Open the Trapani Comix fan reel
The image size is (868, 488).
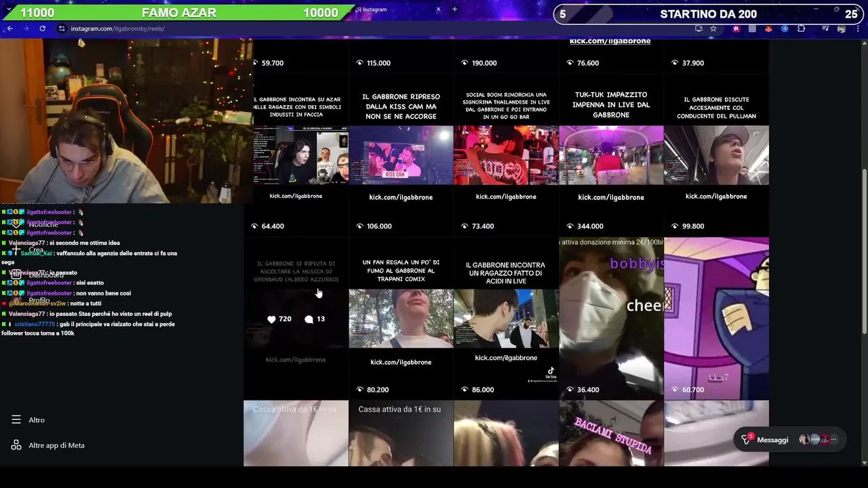[401, 319]
